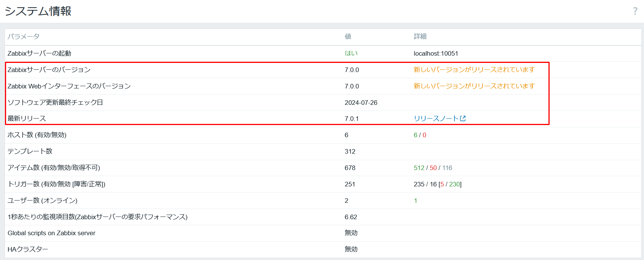Click the green はい status value
Image resolution: width=644 pixels, height=260 pixels.
click(x=351, y=53)
